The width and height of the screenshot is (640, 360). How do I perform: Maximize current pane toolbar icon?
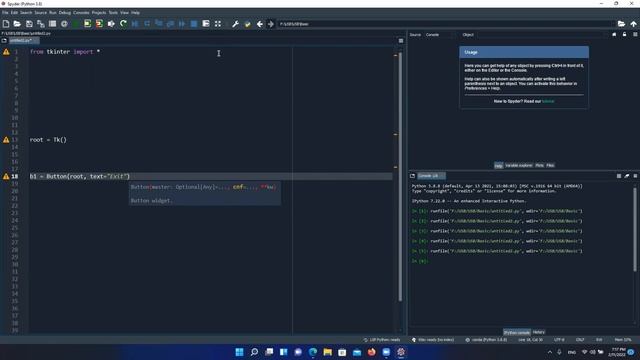click(218, 24)
